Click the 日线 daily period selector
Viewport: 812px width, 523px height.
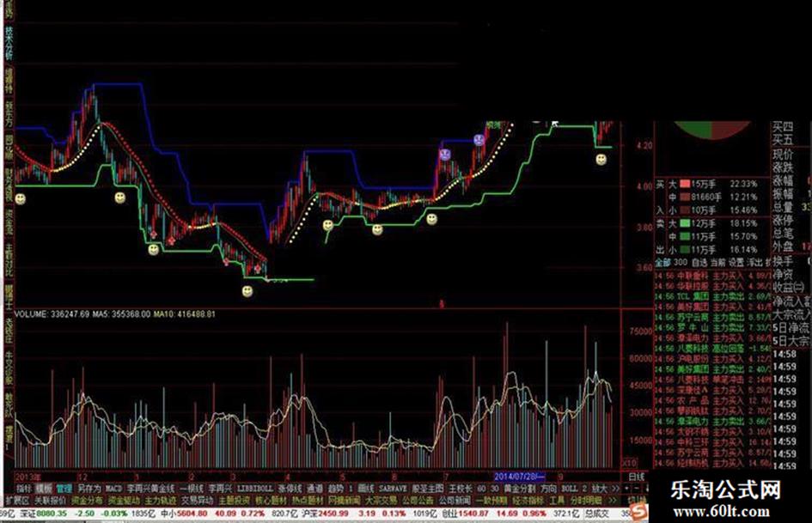[636, 477]
